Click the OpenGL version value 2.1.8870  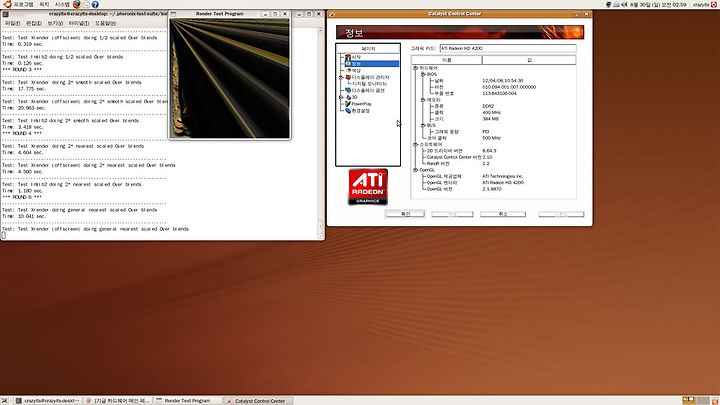click(492, 189)
